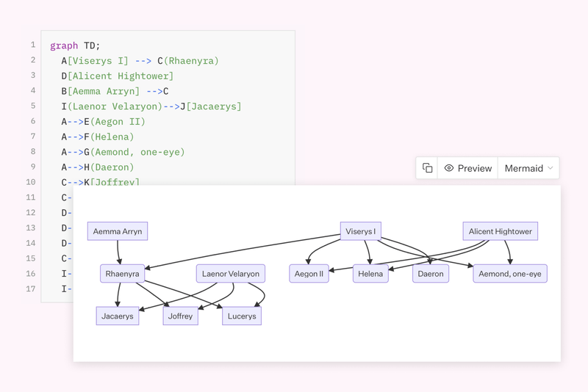Click the Alicent Hightower diagram node
The width and height of the screenshot is (588, 392).
click(x=500, y=231)
